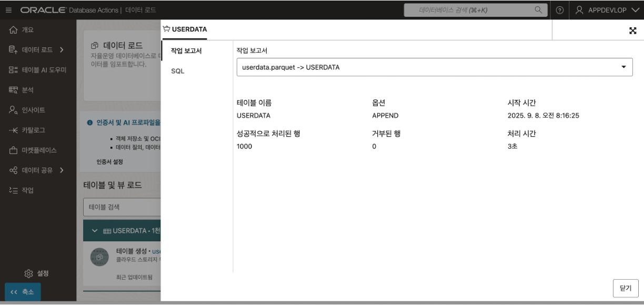Click the 인증서 설정 link
The height and width of the screenshot is (305, 644).
click(x=109, y=161)
